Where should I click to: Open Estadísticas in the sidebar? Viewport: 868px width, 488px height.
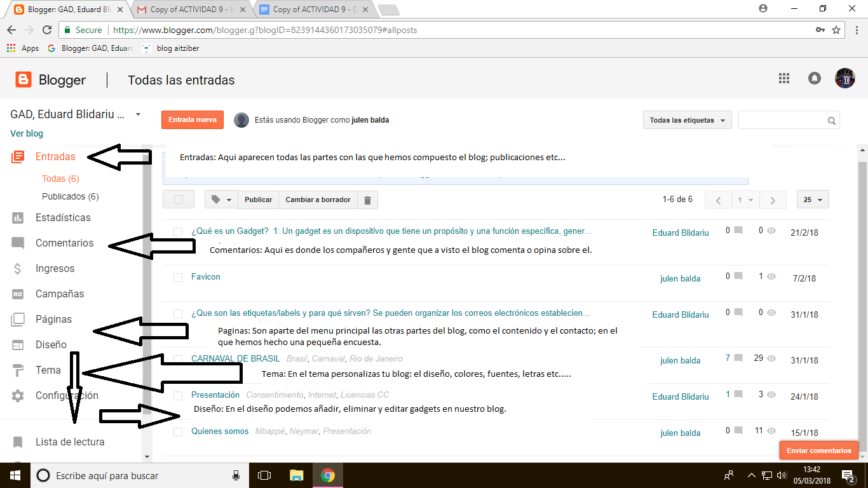(x=63, y=218)
